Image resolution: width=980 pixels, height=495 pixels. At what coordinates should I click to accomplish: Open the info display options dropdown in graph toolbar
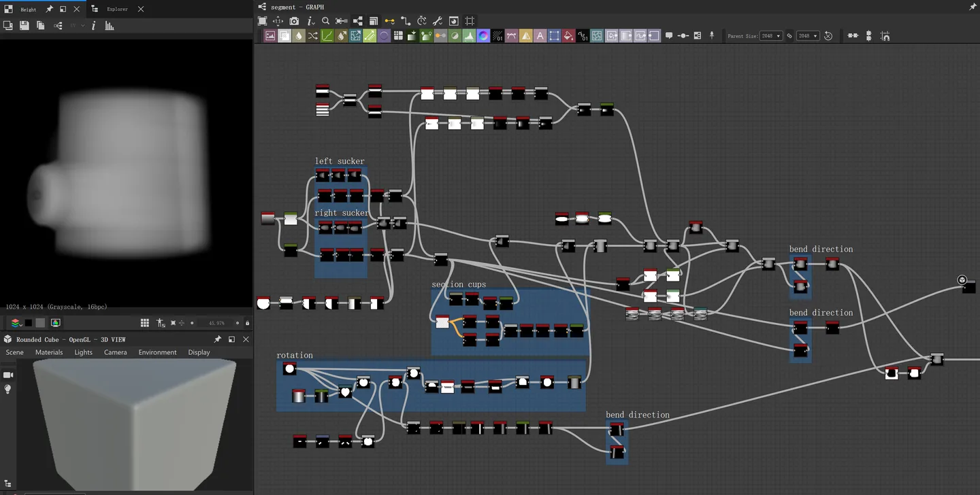[x=311, y=21]
